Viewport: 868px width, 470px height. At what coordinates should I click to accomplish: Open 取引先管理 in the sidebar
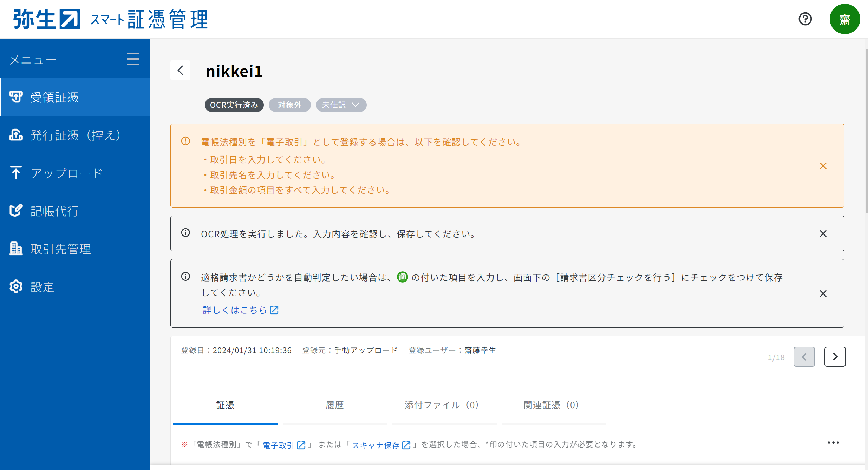75,249
